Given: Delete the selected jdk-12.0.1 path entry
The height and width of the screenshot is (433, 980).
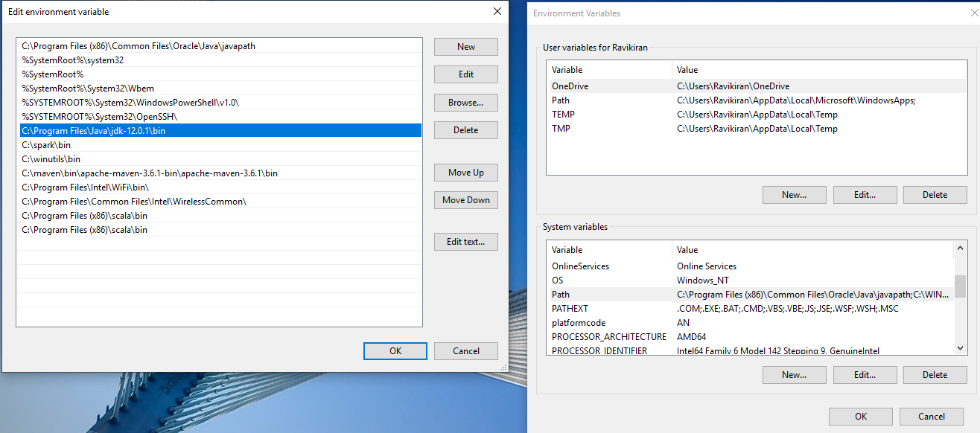Looking at the screenshot, I should coord(465,130).
